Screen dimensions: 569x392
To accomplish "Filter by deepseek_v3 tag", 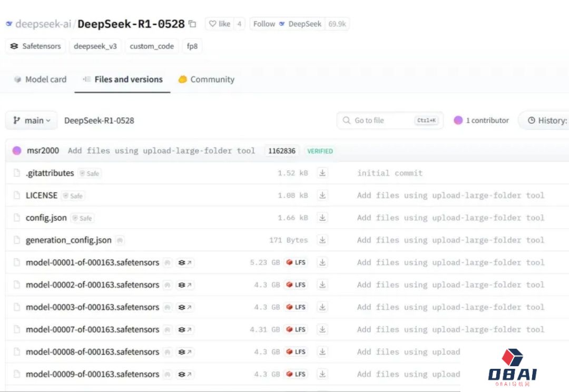I will click(x=95, y=46).
